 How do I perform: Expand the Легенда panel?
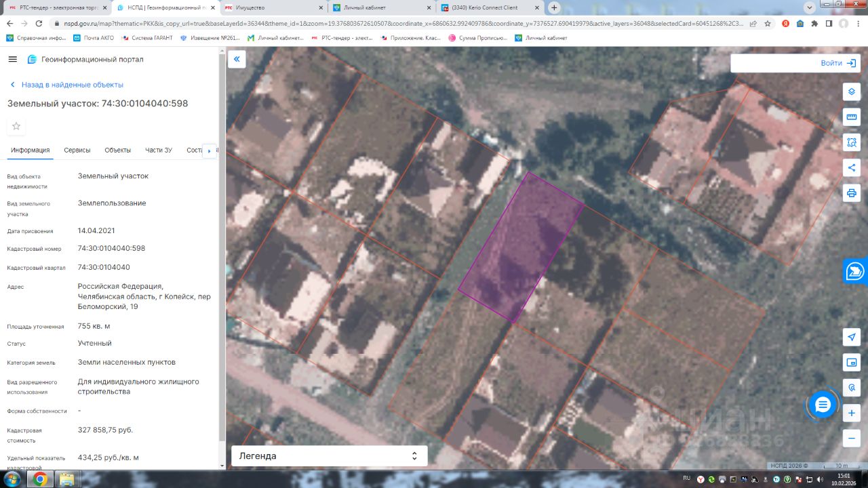tap(330, 456)
